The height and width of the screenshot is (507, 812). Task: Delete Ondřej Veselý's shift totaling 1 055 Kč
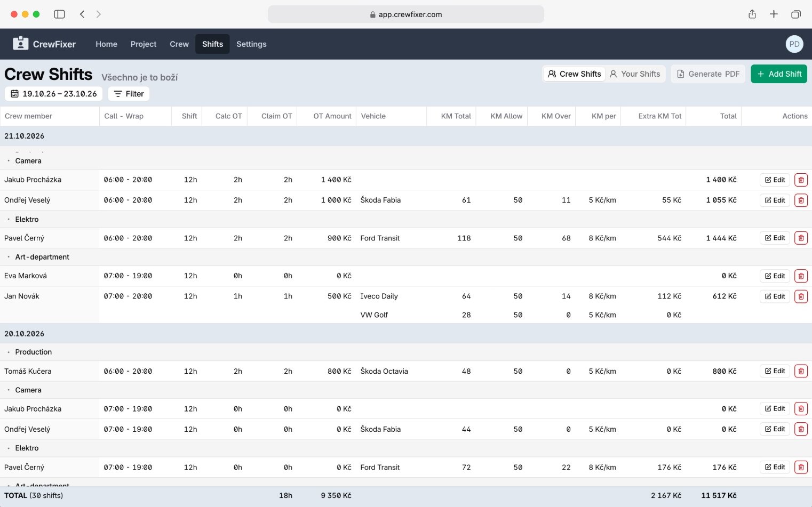[801, 200]
